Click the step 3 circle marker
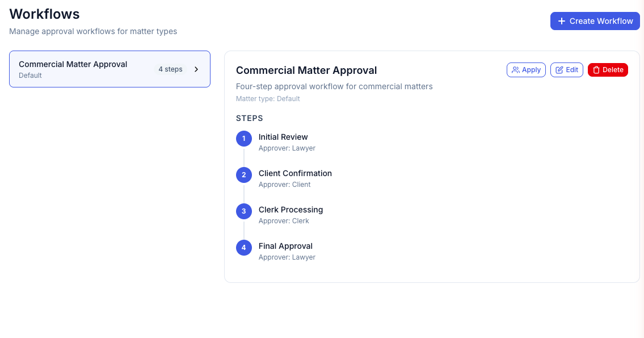 point(244,211)
